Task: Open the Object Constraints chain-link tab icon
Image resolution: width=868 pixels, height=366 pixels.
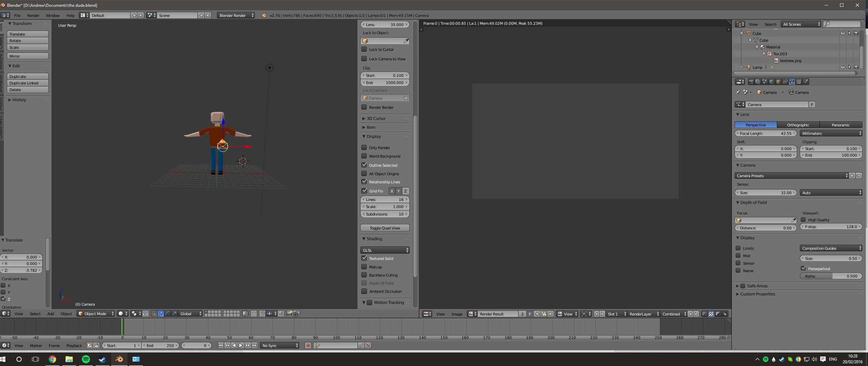Action: [785, 82]
